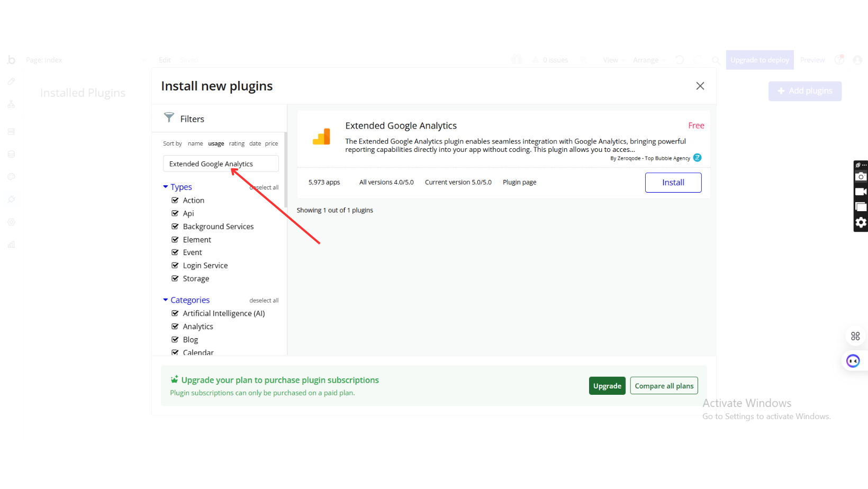868x489 pixels.
Task: Click the search magnifier in top bar
Action: click(716, 60)
